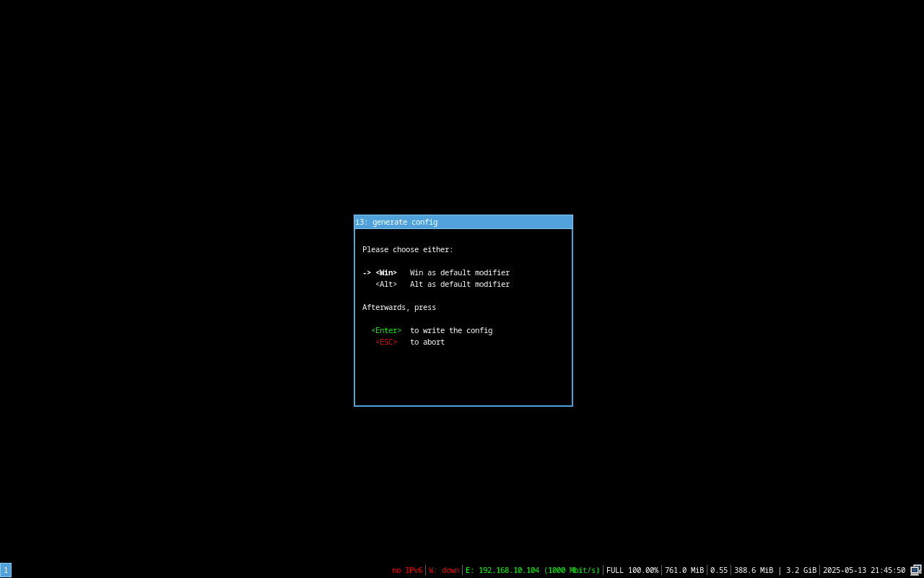The image size is (924, 578).
Task: Click the '388.6 MiB | 3.2 GiB' memory status
Action: click(x=775, y=571)
